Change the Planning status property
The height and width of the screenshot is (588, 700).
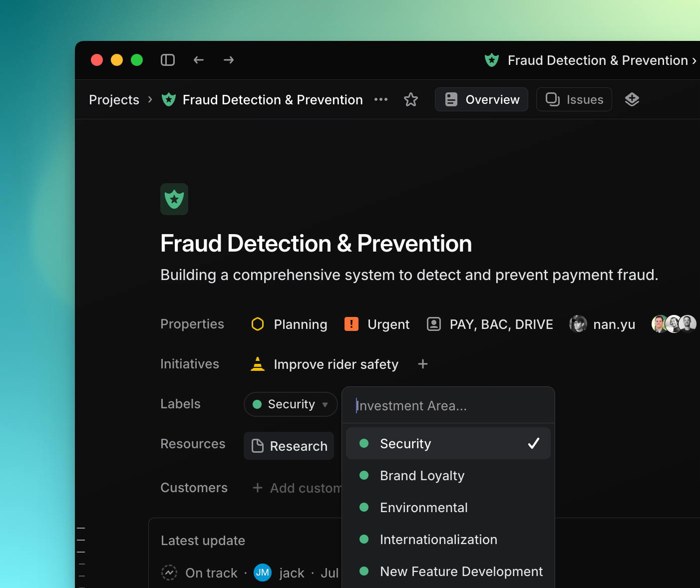[289, 324]
